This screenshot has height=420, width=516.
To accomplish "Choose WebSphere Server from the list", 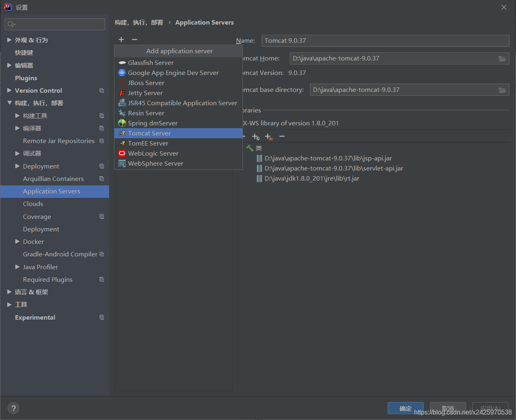I will click(x=178, y=164).
